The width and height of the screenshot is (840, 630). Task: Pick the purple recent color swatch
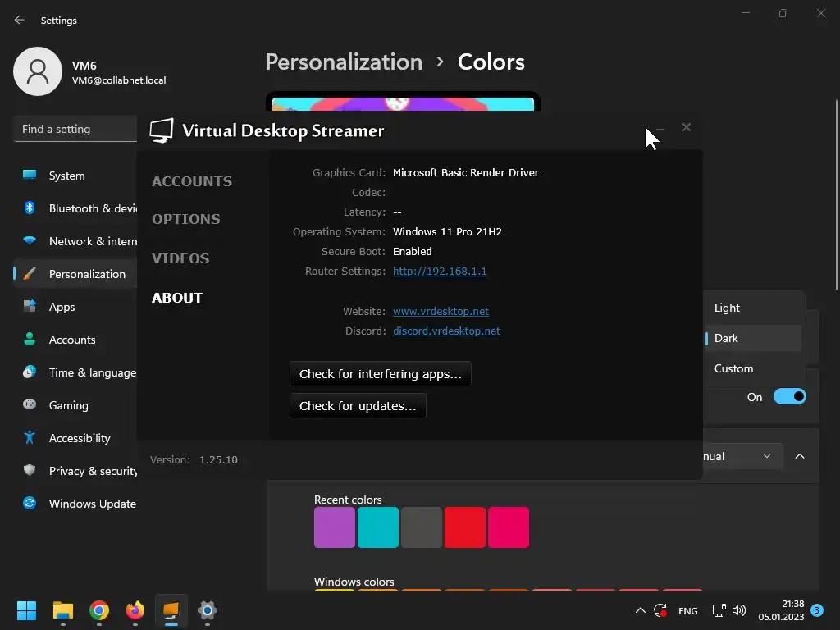click(x=335, y=527)
